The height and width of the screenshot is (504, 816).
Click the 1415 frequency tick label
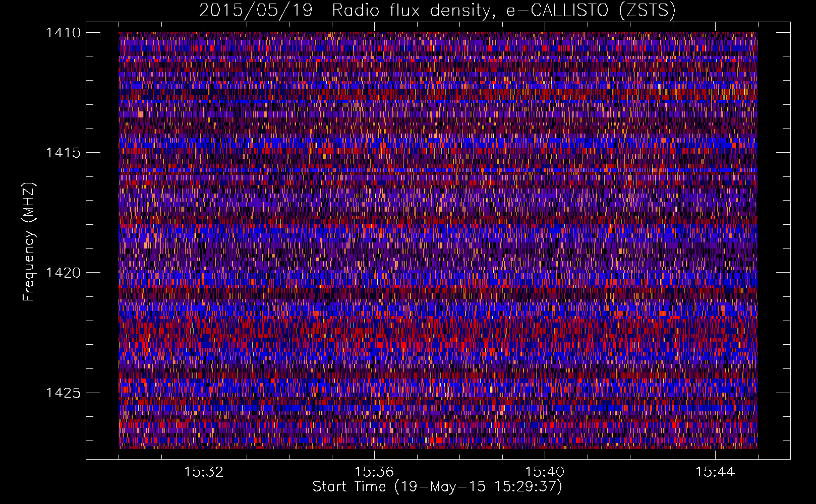[x=63, y=153]
